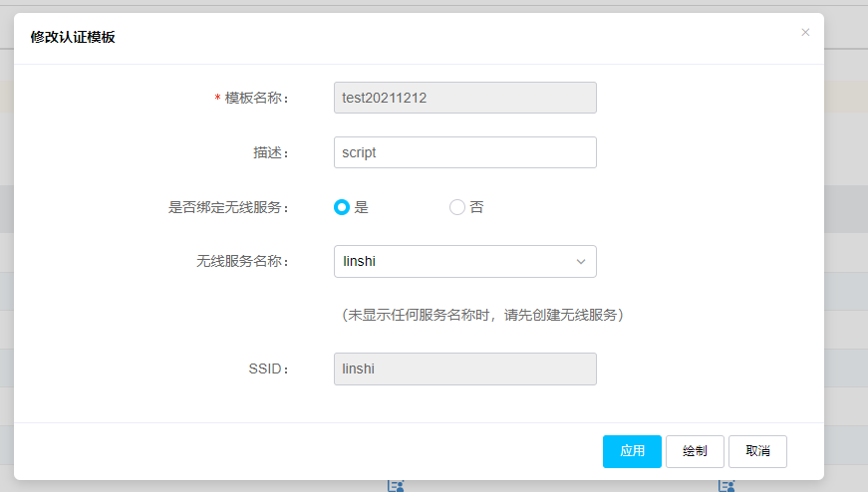Viewport: 868px width, 492px height.
Task: Click the 模板名称 field showing test20211212
Action: pos(464,98)
